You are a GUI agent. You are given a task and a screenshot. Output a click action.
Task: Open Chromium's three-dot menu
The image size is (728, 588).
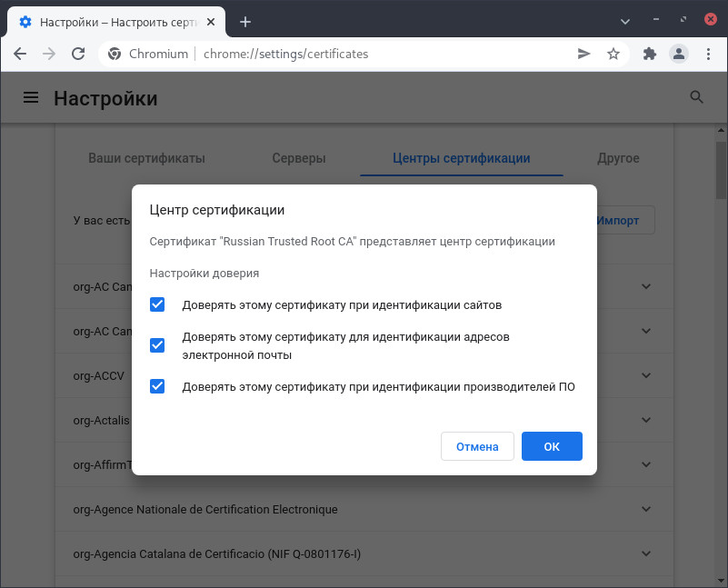pyautogui.click(x=709, y=54)
